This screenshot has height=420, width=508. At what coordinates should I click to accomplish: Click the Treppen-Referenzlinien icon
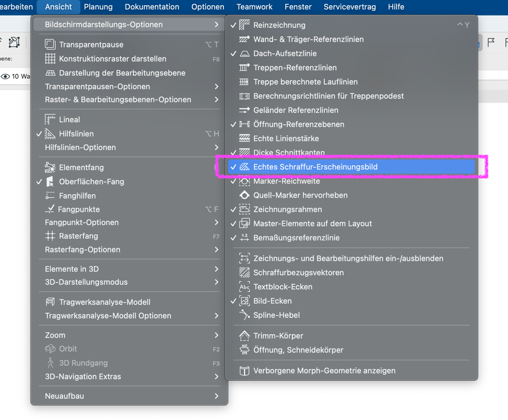(244, 67)
